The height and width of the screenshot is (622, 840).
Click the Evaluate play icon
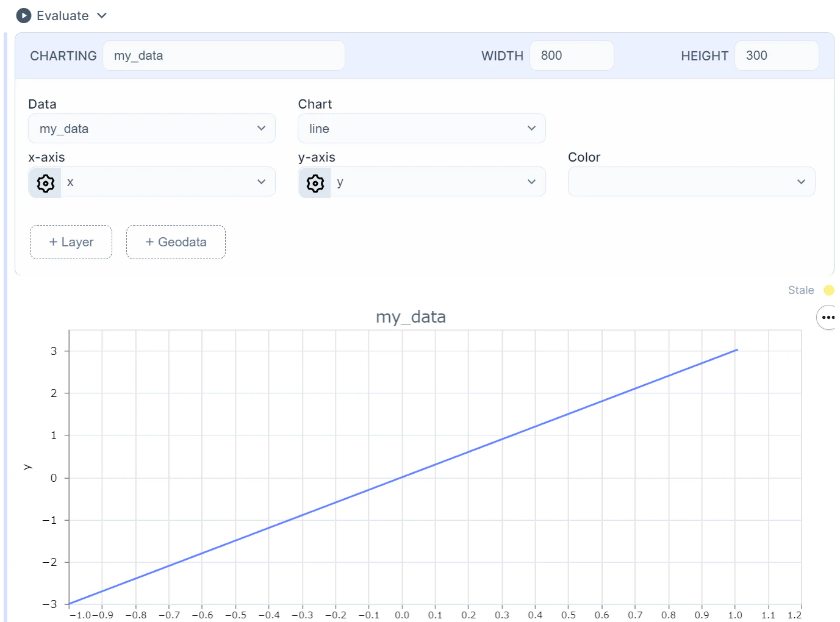[x=24, y=15]
